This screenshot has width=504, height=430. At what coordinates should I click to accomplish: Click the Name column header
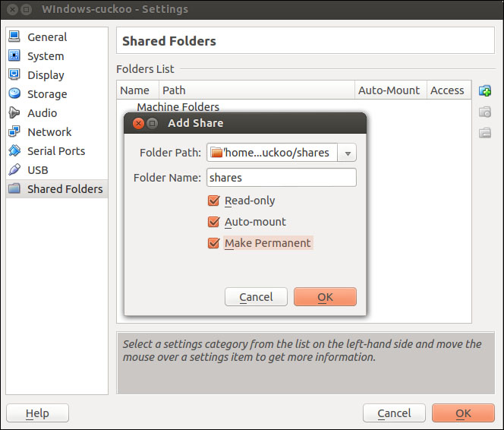pyautogui.click(x=138, y=90)
